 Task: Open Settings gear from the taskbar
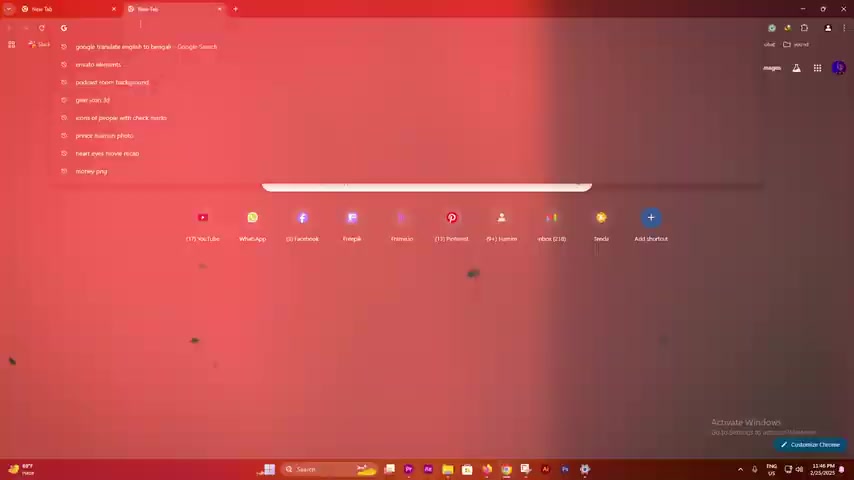coord(584,469)
